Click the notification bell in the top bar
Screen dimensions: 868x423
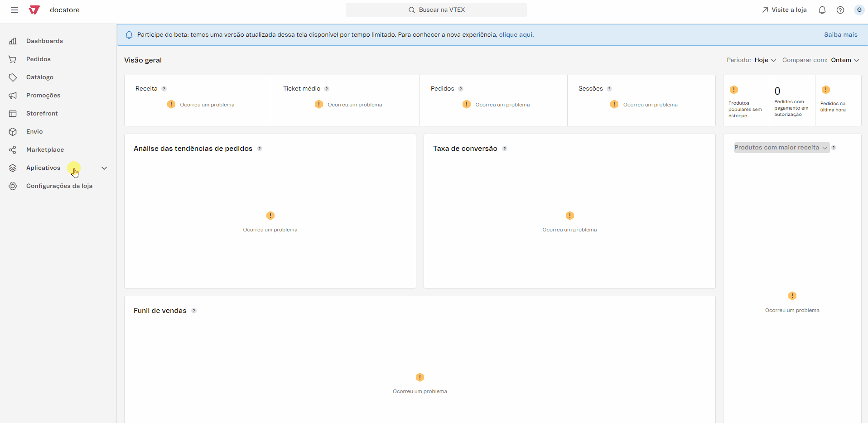(x=822, y=10)
